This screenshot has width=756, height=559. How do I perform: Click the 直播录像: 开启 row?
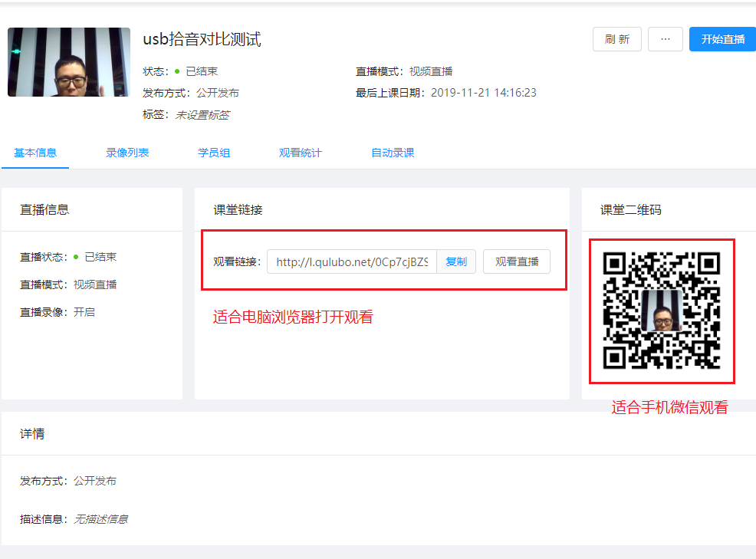point(58,312)
